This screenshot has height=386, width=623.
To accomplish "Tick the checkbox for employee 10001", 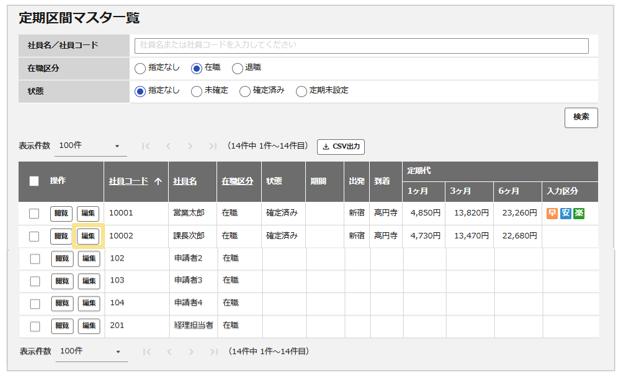I will [x=34, y=214].
